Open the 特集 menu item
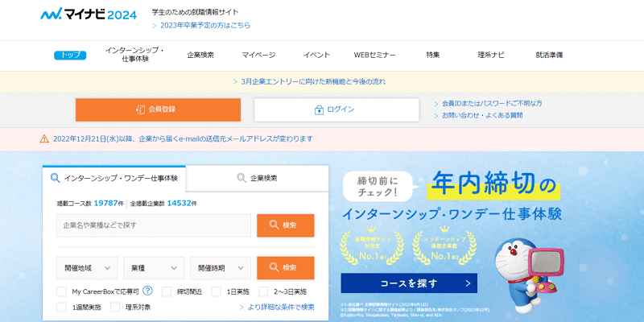The height and width of the screenshot is (322, 644). (x=433, y=55)
